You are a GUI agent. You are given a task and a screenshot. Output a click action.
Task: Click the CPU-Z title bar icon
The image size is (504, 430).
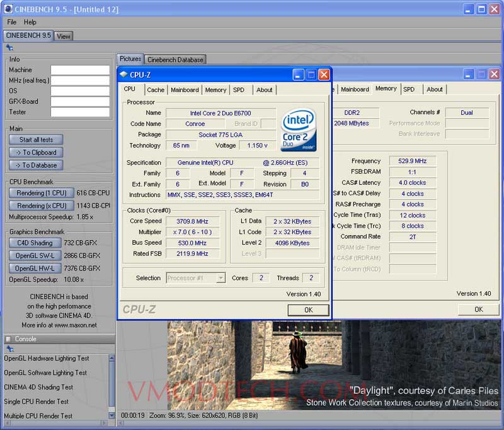click(123, 74)
